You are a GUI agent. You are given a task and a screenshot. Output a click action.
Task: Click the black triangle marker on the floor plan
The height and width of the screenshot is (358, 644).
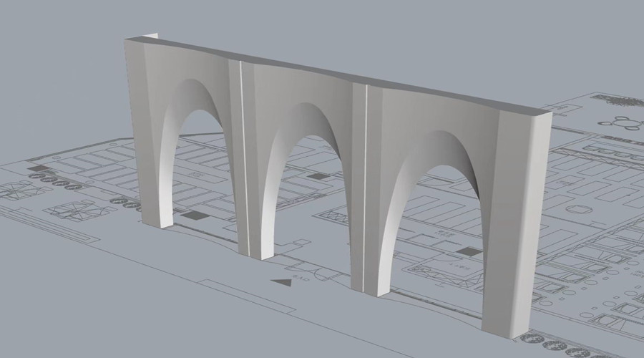283,281
